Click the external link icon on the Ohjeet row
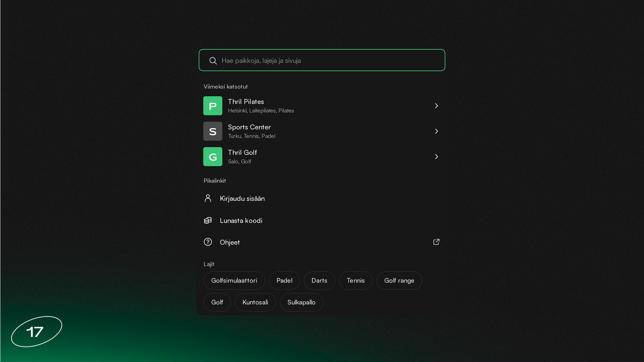Viewport: 644px width, 362px height. 436,242
